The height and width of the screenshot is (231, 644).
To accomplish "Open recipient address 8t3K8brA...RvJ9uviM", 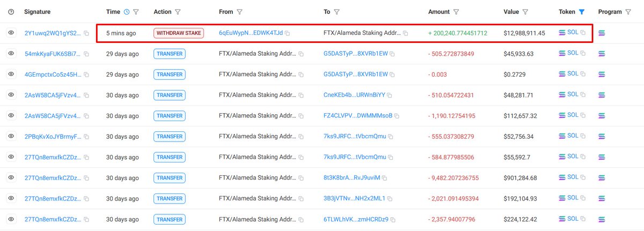I will point(352,178).
